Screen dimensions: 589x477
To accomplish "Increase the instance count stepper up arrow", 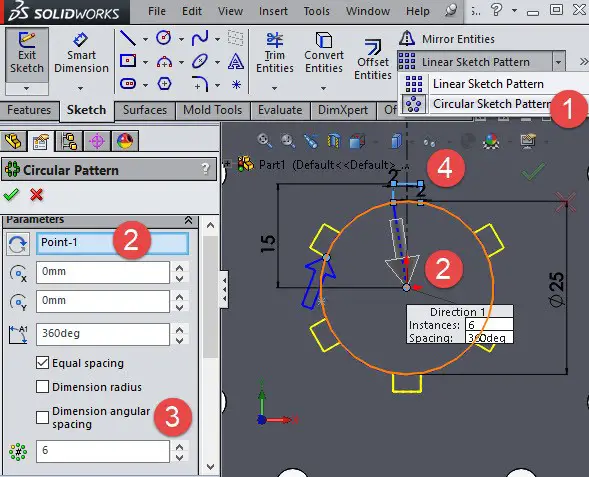I will click(x=180, y=447).
